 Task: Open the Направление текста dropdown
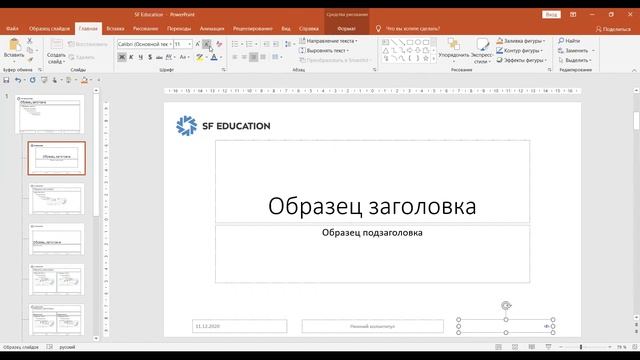[328, 41]
